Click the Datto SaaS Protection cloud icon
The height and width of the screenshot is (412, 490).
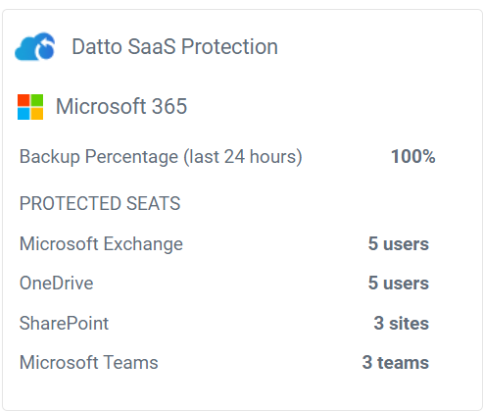coord(35,47)
